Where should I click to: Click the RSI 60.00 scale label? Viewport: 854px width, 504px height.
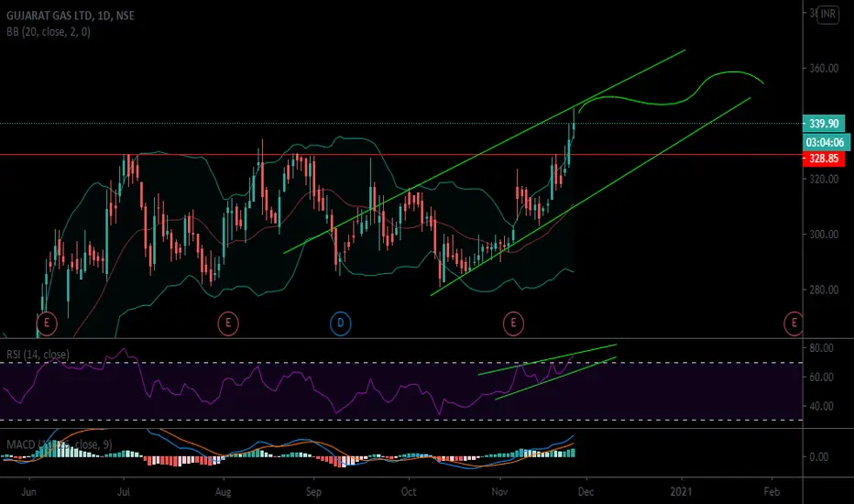click(821, 377)
